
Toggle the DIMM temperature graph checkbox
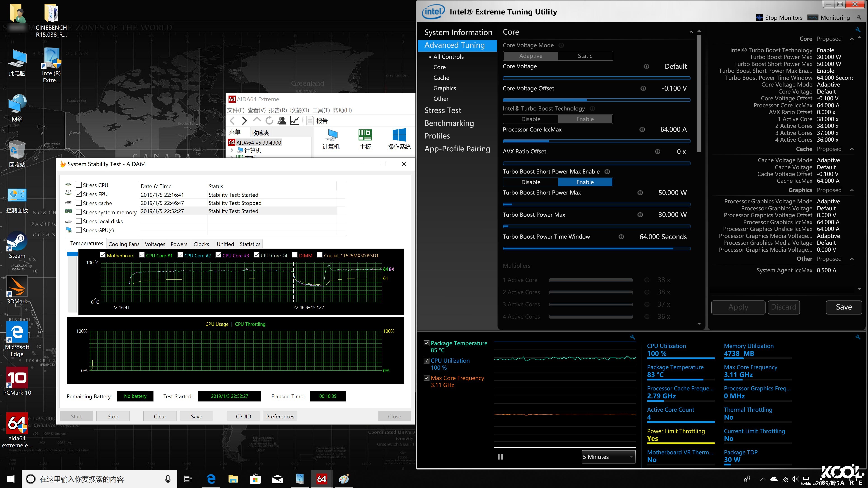295,255
